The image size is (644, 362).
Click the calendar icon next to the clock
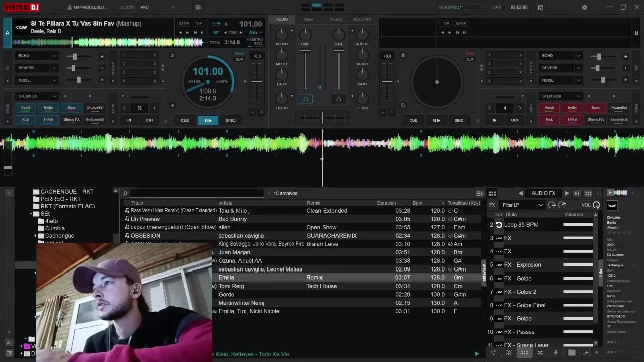coord(541,7)
